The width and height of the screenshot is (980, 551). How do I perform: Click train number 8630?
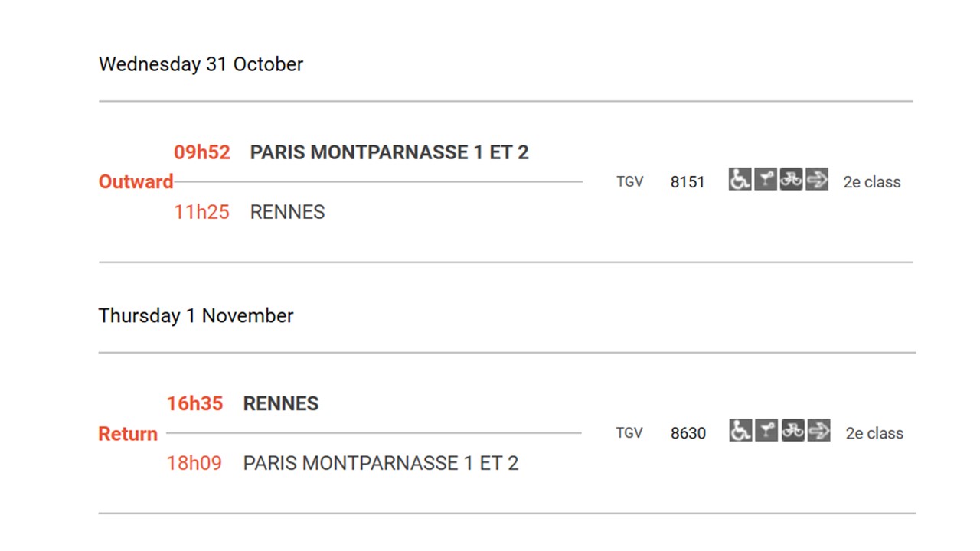(688, 433)
